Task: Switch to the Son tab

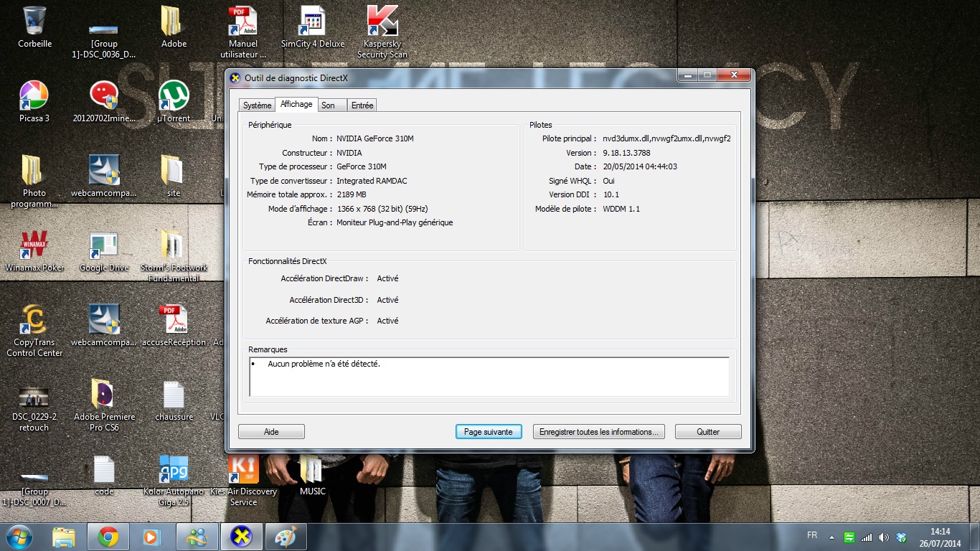Action: point(328,105)
